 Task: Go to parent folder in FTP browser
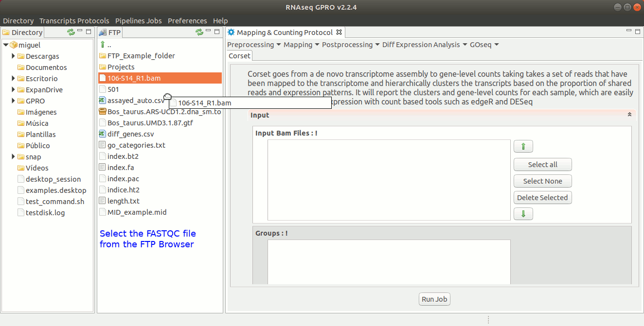106,45
